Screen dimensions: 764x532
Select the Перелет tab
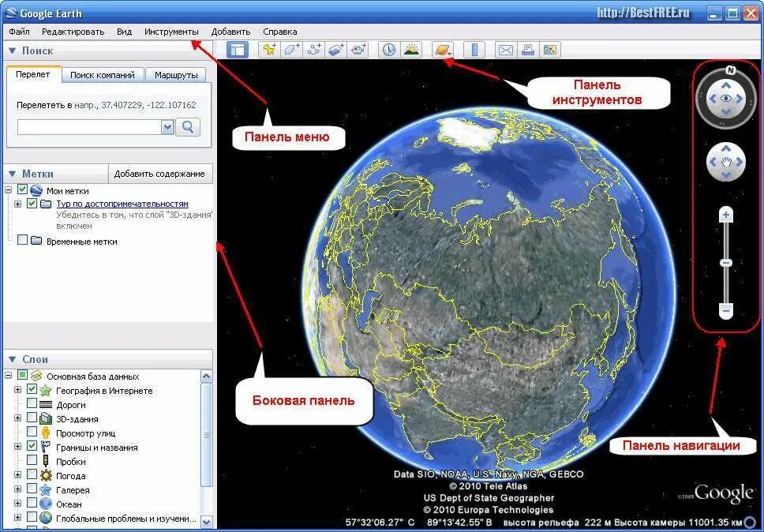click(33, 74)
